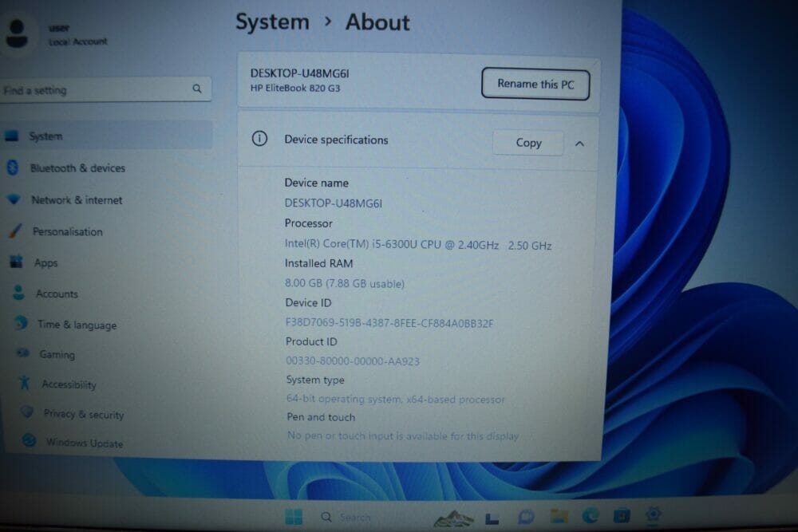Click the Accounts person icon in sidebar

click(19, 293)
